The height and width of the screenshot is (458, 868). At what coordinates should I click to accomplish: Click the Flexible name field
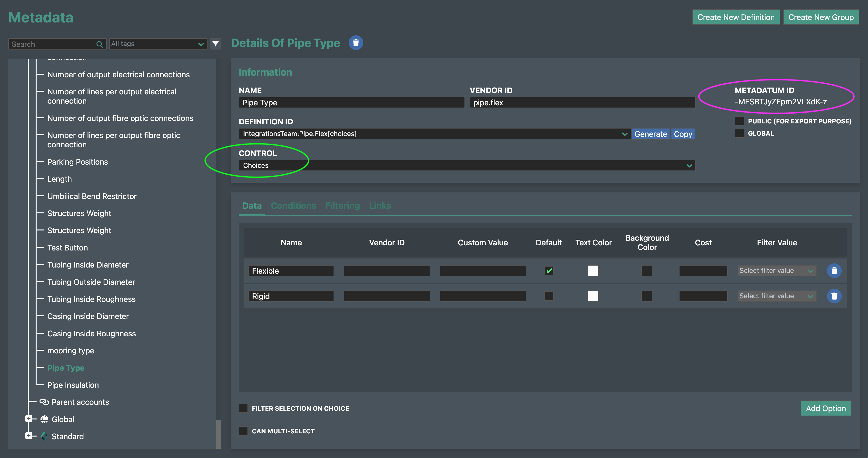tap(291, 271)
